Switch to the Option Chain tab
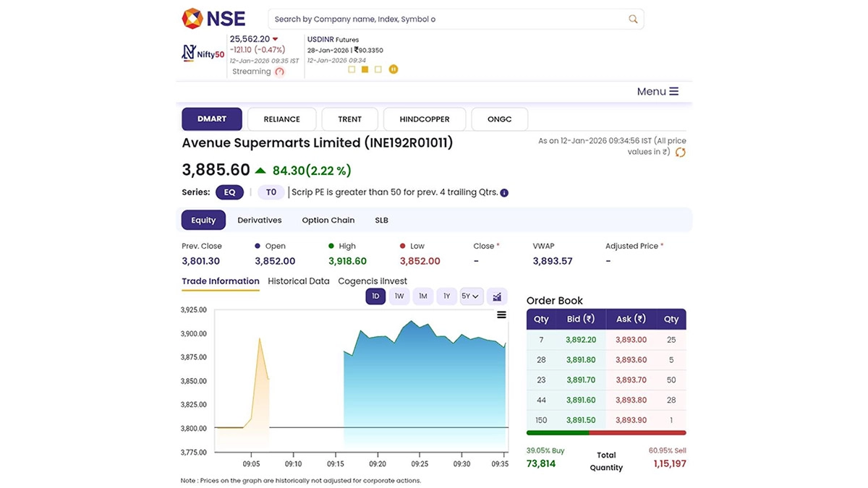868x488 pixels. pyautogui.click(x=328, y=221)
